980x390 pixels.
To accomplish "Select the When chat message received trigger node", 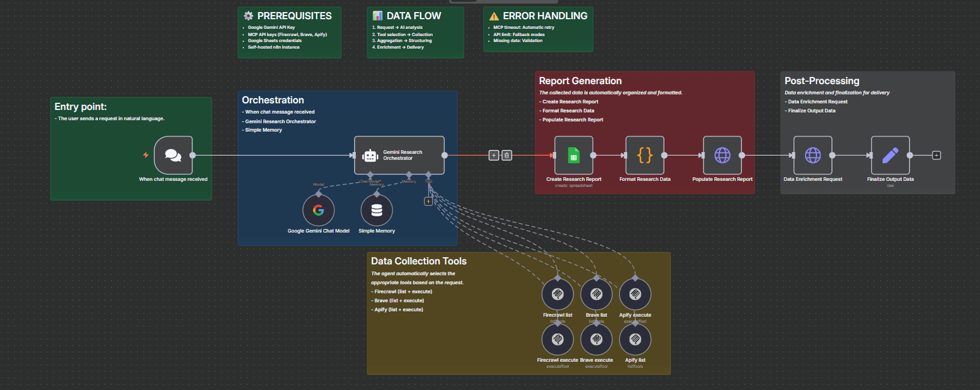I will (x=173, y=155).
